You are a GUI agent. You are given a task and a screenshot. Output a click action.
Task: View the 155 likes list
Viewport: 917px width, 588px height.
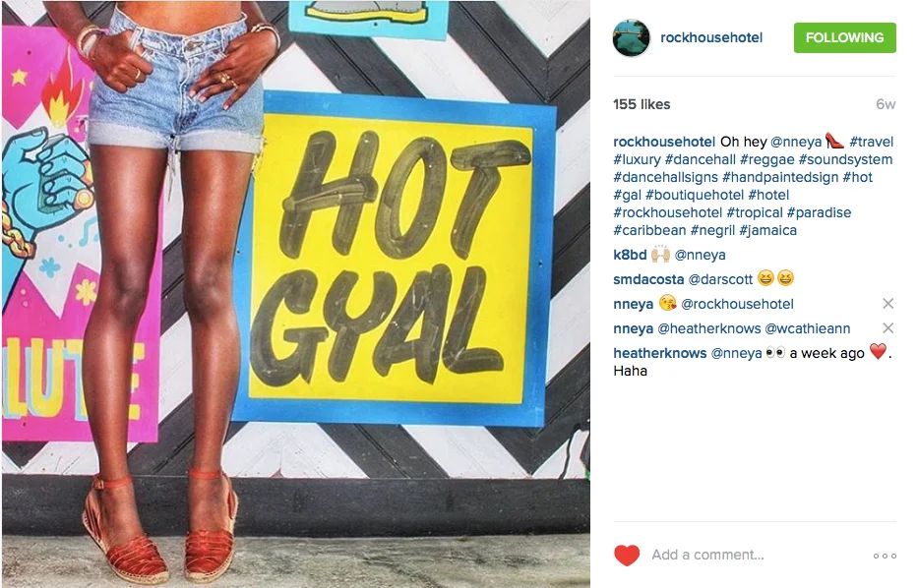(642, 104)
